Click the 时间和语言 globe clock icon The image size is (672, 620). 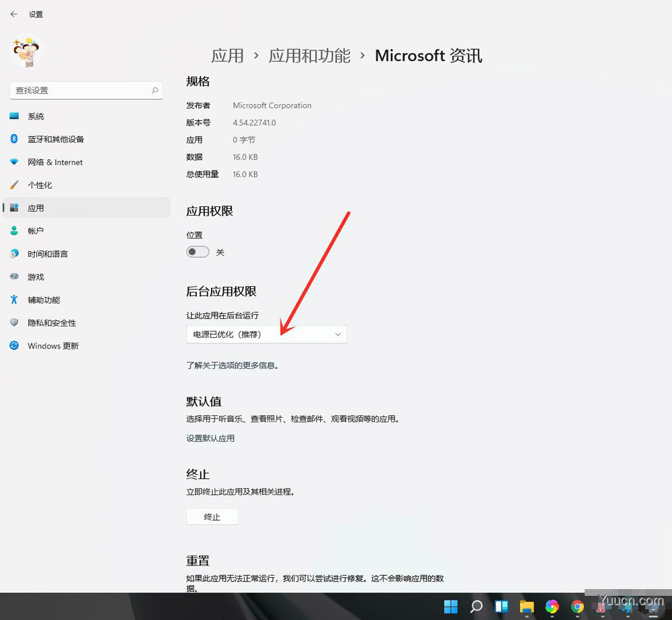[14, 253]
